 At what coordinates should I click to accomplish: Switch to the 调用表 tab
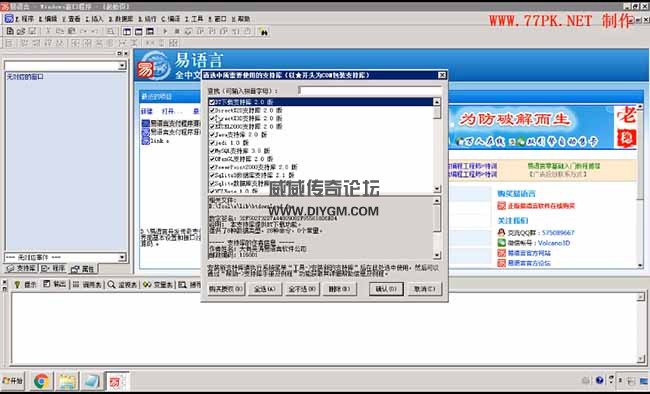(x=87, y=285)
